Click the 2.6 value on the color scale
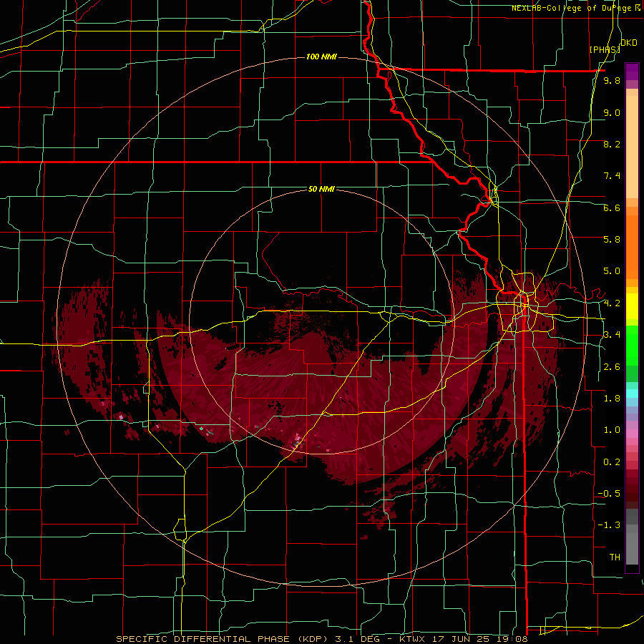This screenshot has width=644, height=644. tap(612, 366)
